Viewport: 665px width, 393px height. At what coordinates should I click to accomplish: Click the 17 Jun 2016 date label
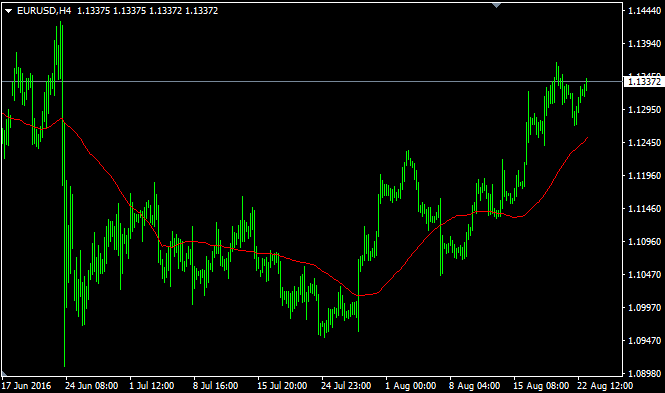tap(26, 386)
